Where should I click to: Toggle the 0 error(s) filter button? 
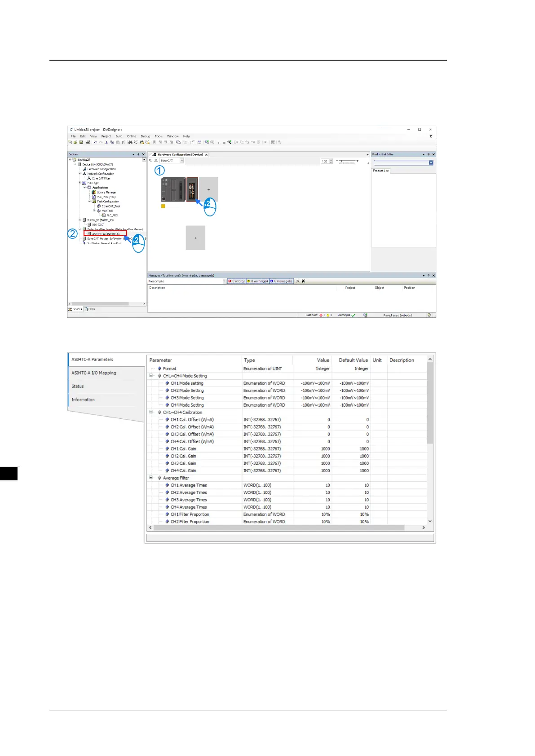pos(236,281)
